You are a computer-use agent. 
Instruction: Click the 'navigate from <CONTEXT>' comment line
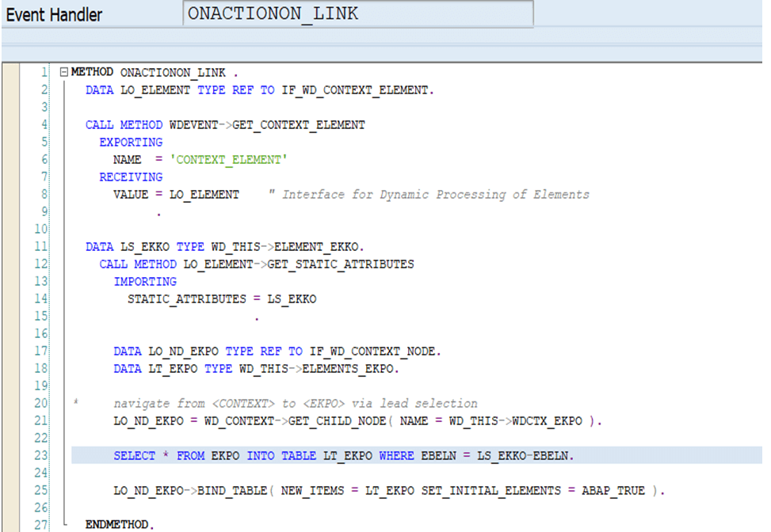coord(296,403)
